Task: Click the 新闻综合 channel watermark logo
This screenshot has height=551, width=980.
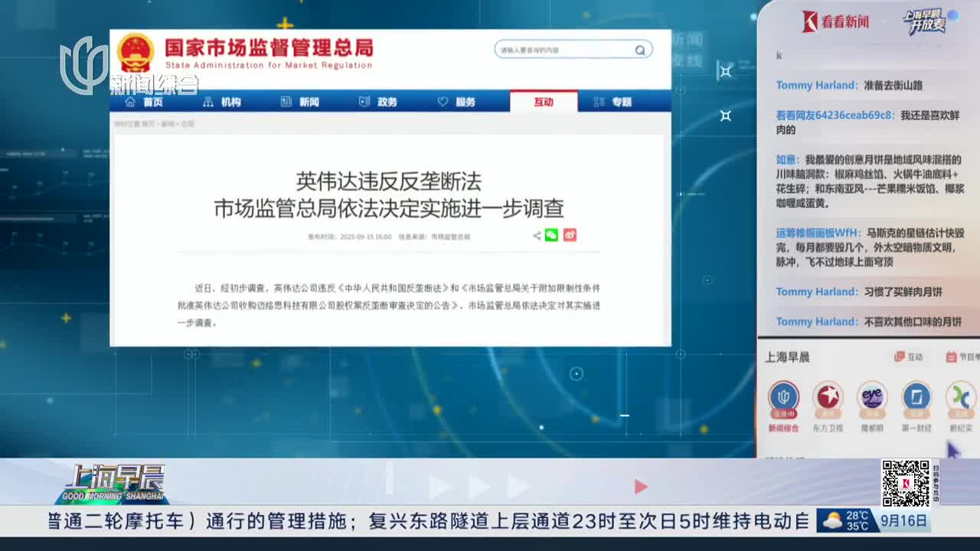Action: (129, 67)
